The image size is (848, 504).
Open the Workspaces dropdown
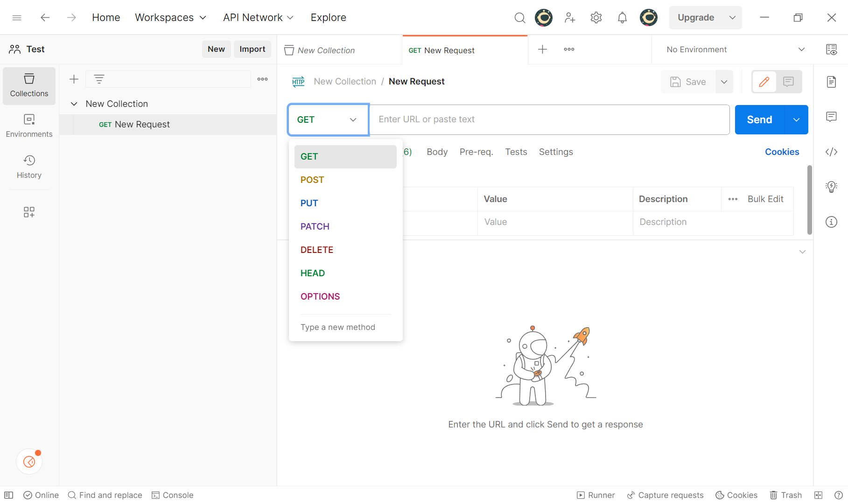(170, 18)
